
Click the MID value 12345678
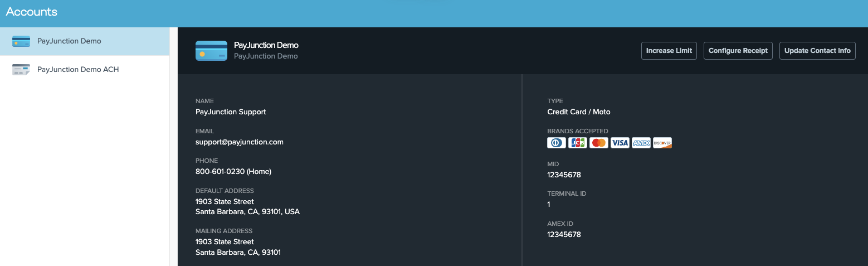tap(564, 175)
